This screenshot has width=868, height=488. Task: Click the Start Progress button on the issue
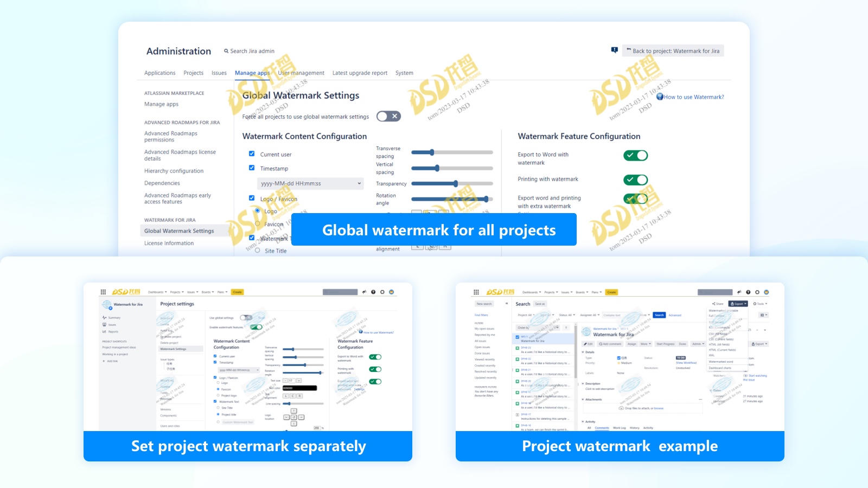click(x=665, y=344)
